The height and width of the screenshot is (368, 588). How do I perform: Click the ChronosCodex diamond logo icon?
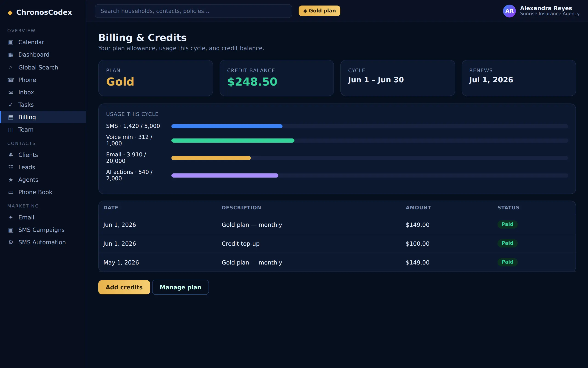click(10, 12)
